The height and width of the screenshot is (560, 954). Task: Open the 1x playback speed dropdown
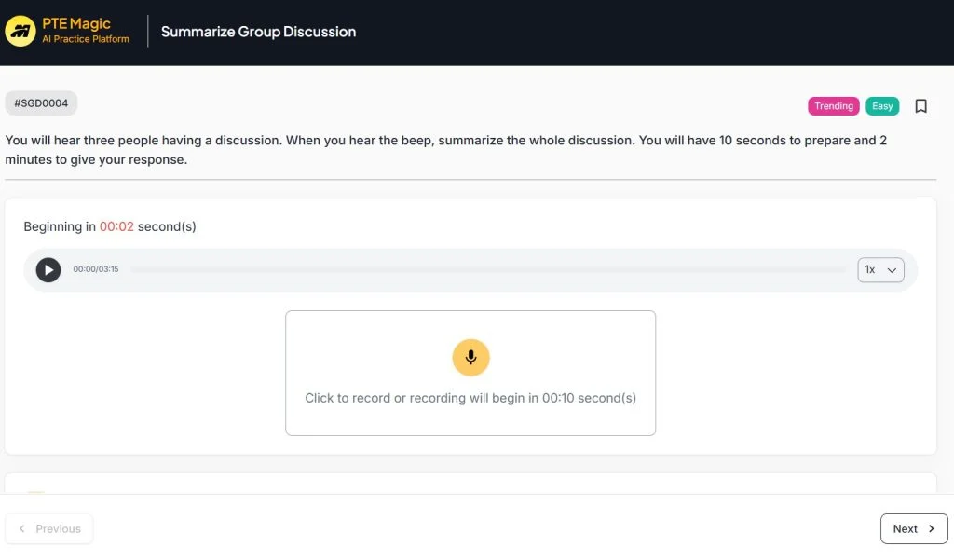880,270
